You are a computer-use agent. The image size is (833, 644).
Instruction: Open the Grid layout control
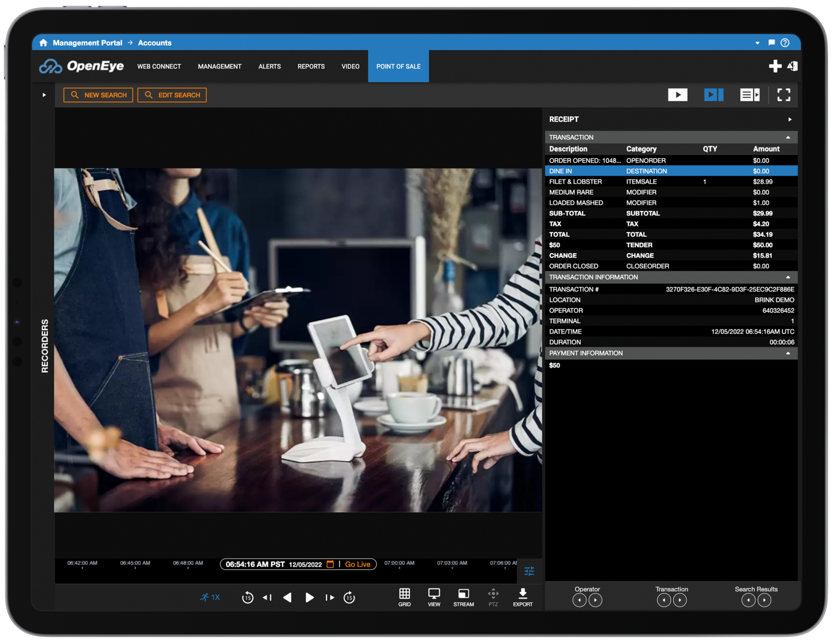pyautogui.click(x=404, y=597)
